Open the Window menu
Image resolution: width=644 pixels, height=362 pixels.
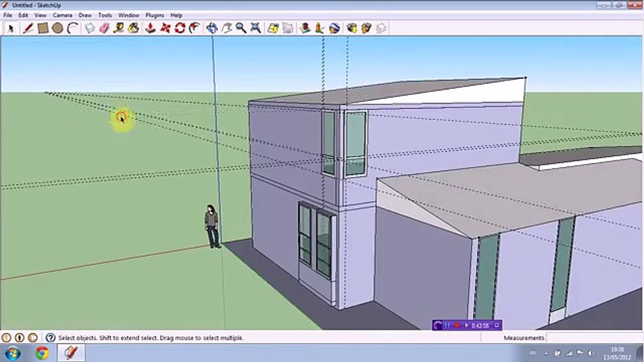tap(128, 16)
